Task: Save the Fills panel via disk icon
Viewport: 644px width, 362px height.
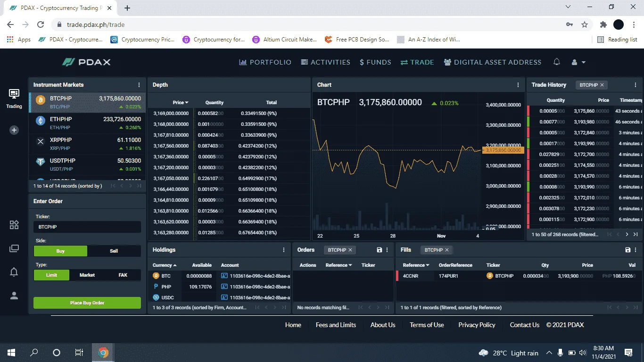Action: (627, 250)
